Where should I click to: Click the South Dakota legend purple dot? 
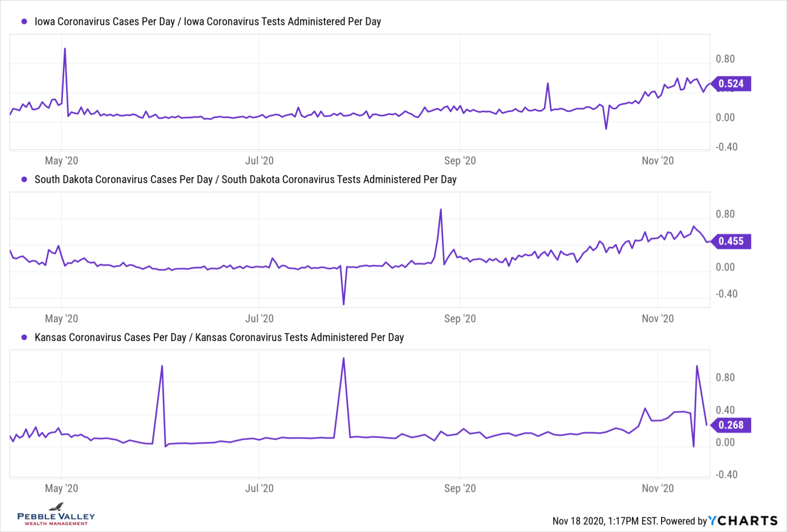(24, 179)
